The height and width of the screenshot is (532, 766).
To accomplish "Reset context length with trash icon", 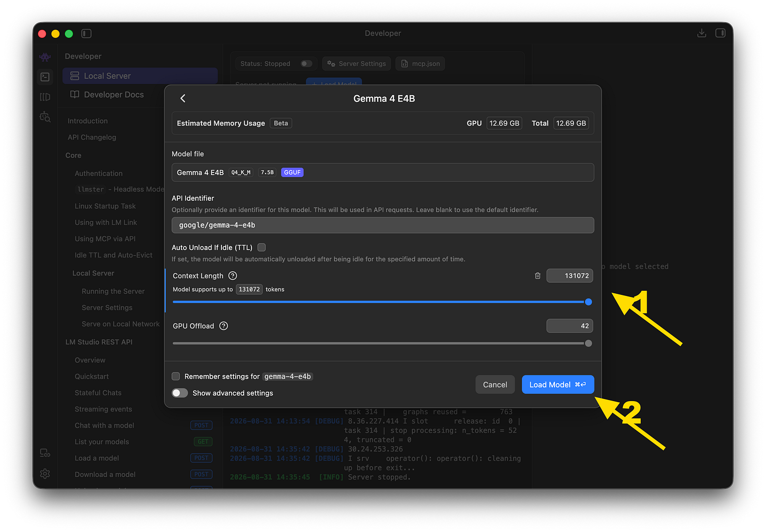I will point(538,275).
